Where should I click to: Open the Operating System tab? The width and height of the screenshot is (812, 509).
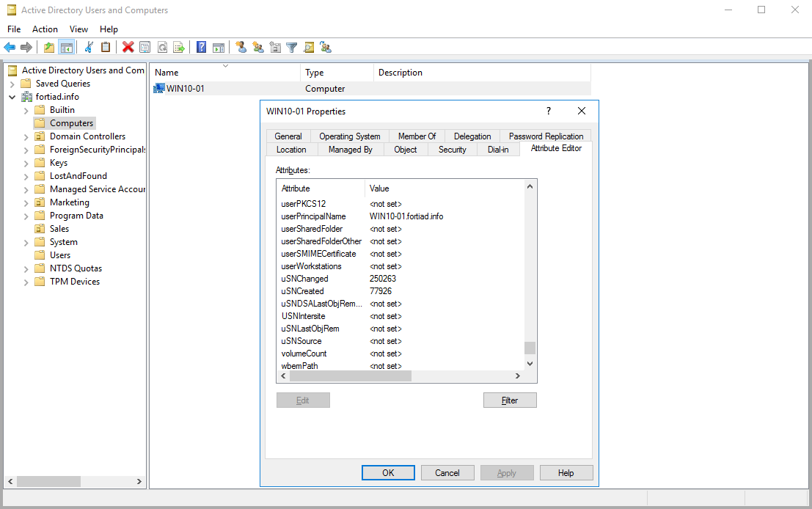350,136
